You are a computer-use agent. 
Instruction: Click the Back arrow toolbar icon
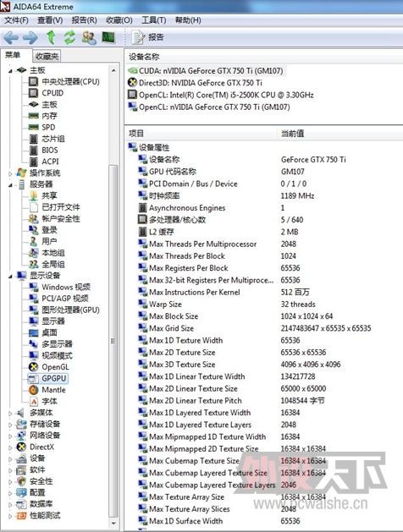pos(11,38)
